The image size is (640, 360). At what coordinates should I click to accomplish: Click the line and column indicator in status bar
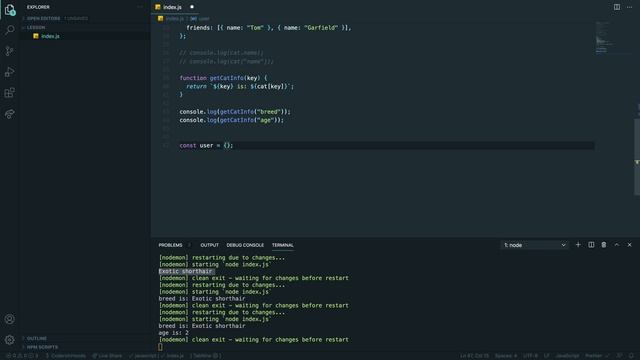[x=474, y=356]
